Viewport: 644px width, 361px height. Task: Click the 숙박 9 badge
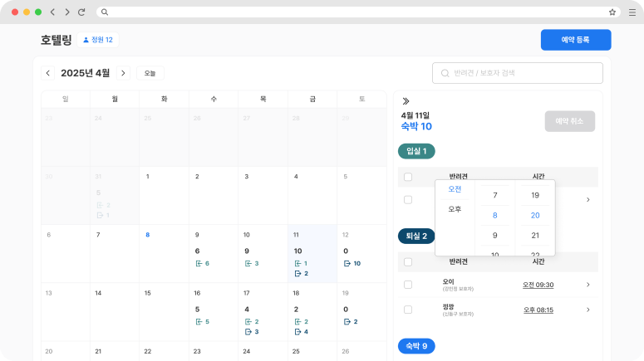click(x=416, y=346)
